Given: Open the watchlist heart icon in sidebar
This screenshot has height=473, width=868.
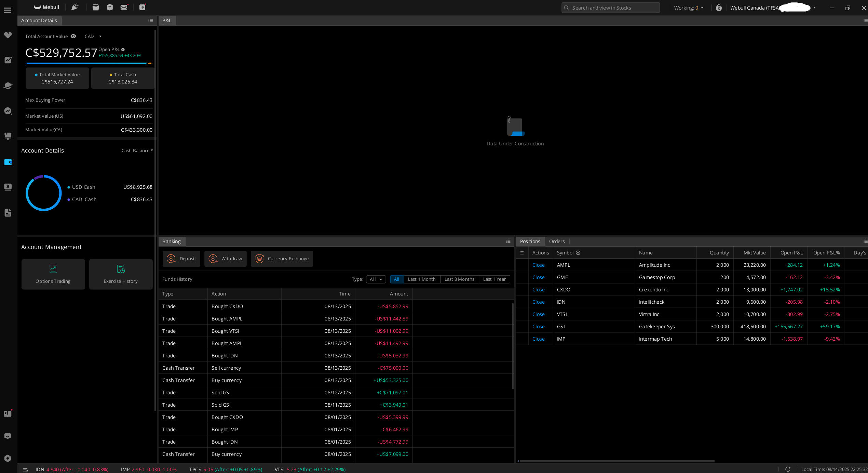Looking at the screenshot, I should (x=8, y=35).
